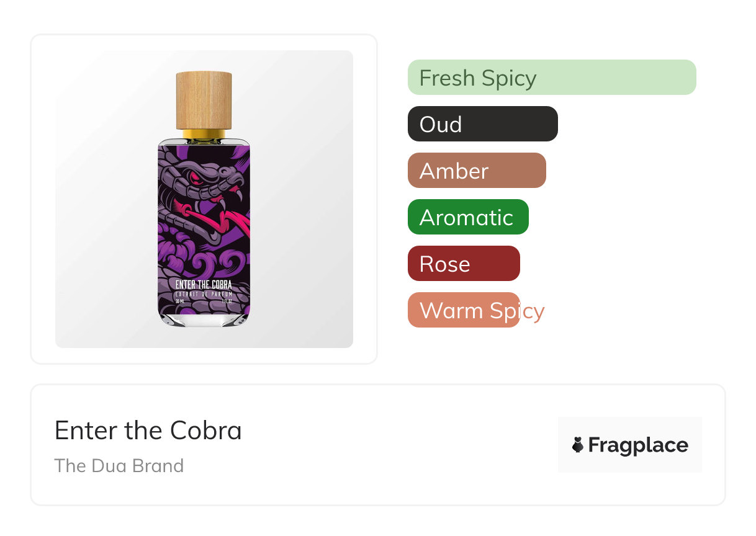Image resolution: width=756 pixels, height=536 pixels.
Task: Click "ENTER THE COBRA" text on bottle label
Action: [x=204, y=285]
